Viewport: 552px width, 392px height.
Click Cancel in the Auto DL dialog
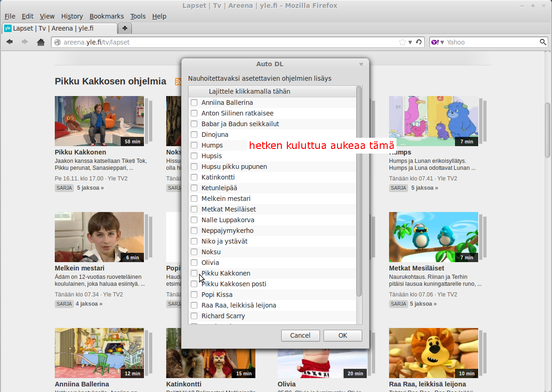tap(300, 335)
